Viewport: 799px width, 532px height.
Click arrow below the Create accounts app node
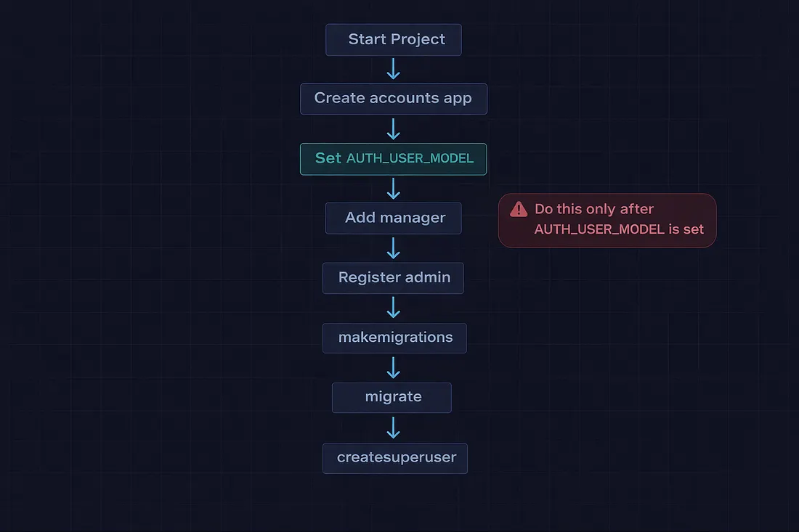393,128
